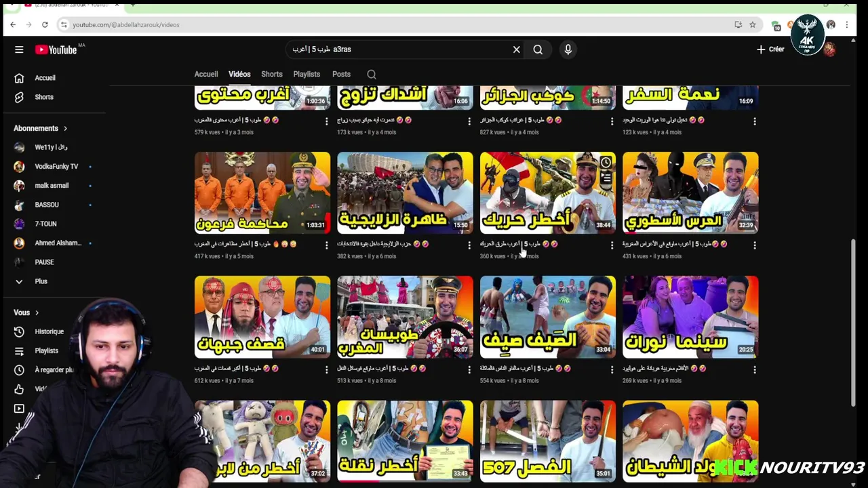868x488 pixels.
Task: Switch to the channel Shorts tab
Action: (272, 75)
